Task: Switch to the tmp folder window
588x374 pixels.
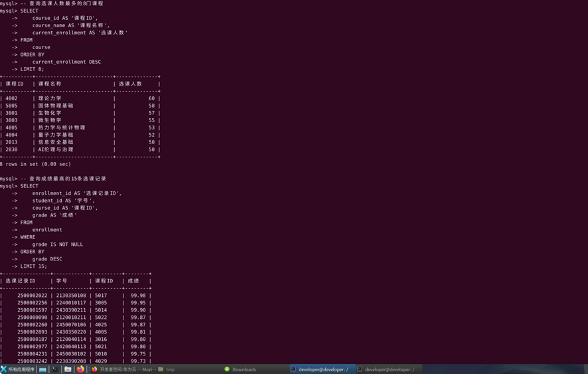Action: pyautogui.click(x=167, y=369)
